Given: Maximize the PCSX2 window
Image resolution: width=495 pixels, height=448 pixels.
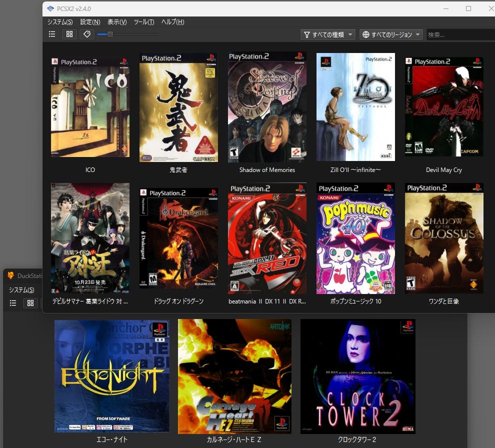Looking at the screenshot, I should (x=468, y=8).
